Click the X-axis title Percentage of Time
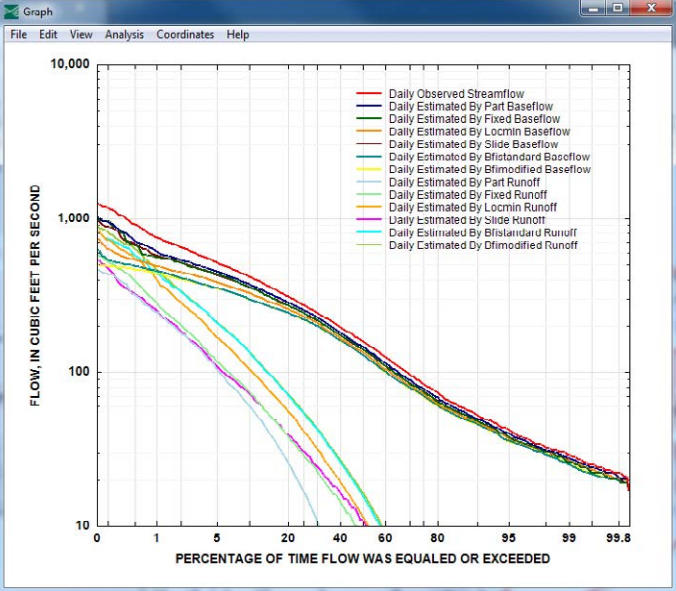This screenshot has height=591, width=676. [362, 559]
